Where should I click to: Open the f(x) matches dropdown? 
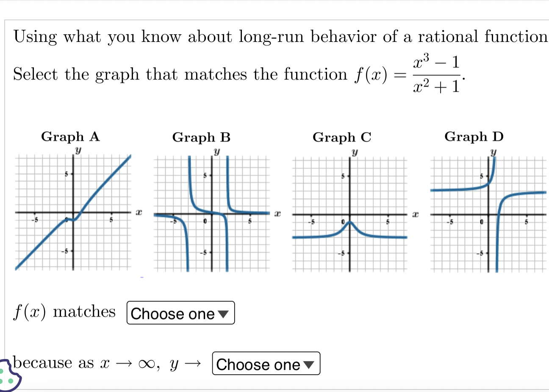(x=180, y=313)
